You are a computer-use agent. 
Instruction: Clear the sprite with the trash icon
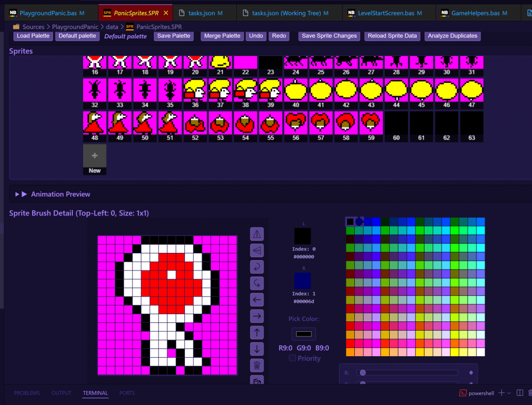point(257,365)
